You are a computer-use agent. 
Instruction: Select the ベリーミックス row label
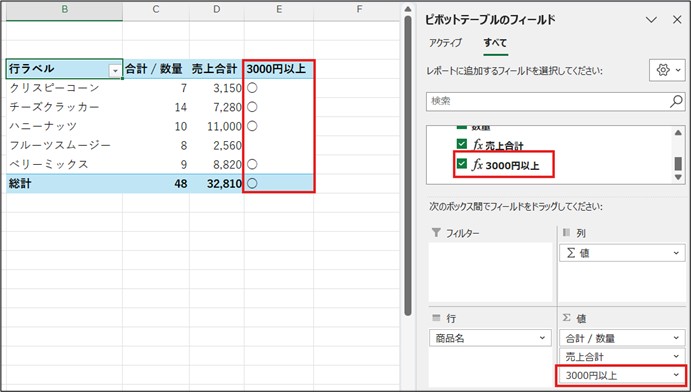[64, 164]
